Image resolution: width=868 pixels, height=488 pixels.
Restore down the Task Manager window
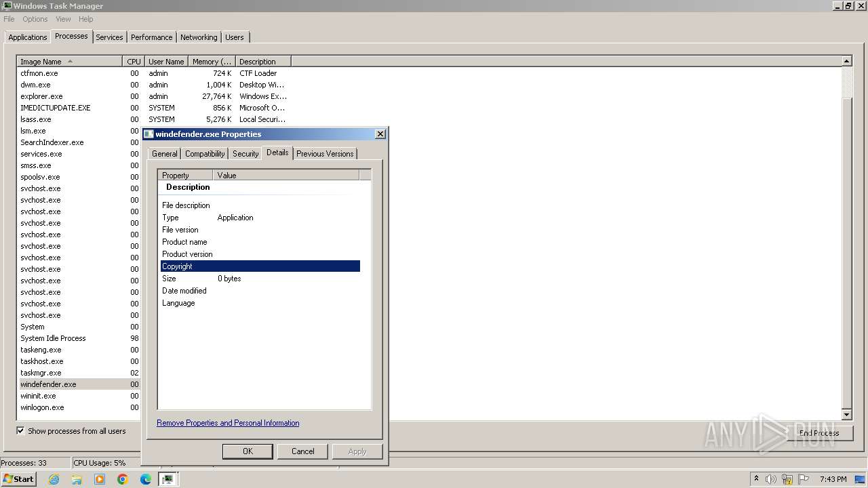click(x=848, y=6)
